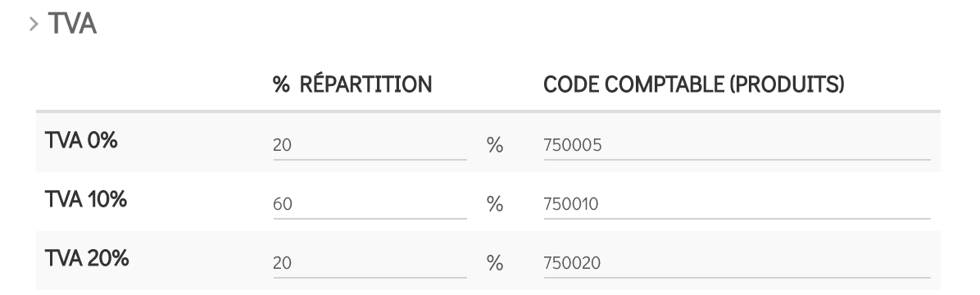Select the TVA 10% row label
The width and height of the screenshot is (980, 295).
(x=85, y=199)
